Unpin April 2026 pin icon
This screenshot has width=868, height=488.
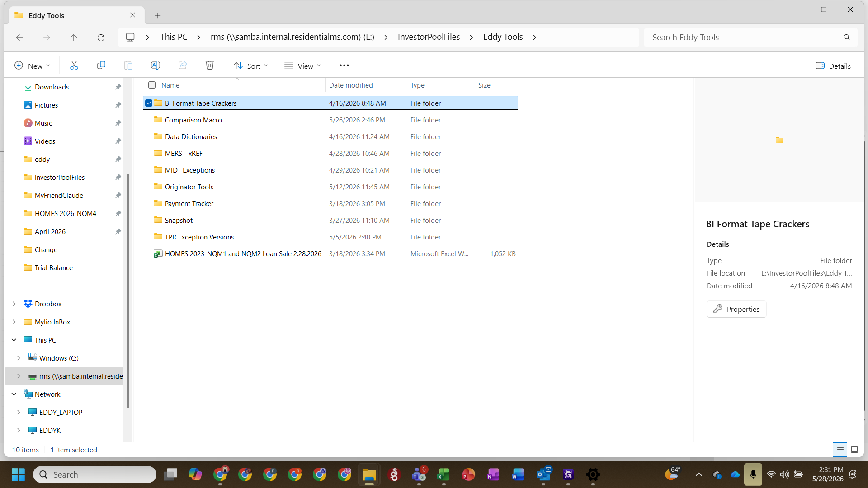pyautogui.click(x=118, y=231)
